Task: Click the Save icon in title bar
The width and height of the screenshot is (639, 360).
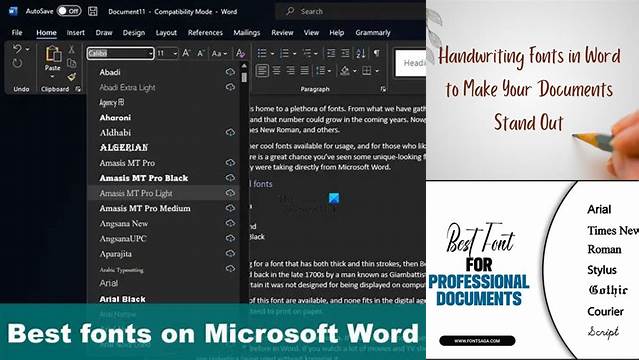Action: click(x=93, y=11)
